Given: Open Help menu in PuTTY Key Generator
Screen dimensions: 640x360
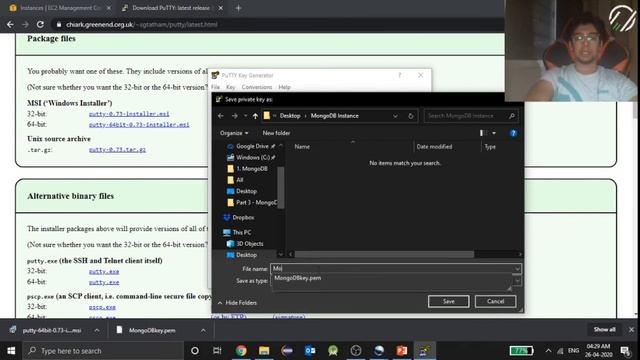Looking at the screenshot, I should 284,87.
